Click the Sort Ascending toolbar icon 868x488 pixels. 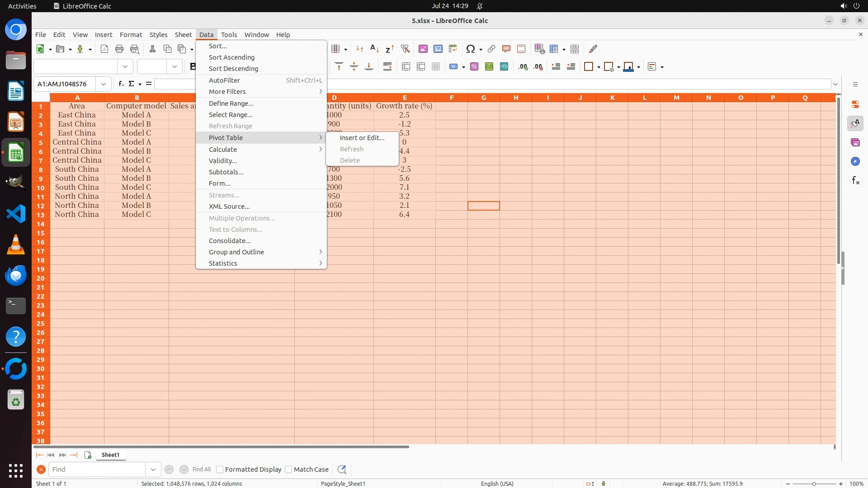click(374, 49)
